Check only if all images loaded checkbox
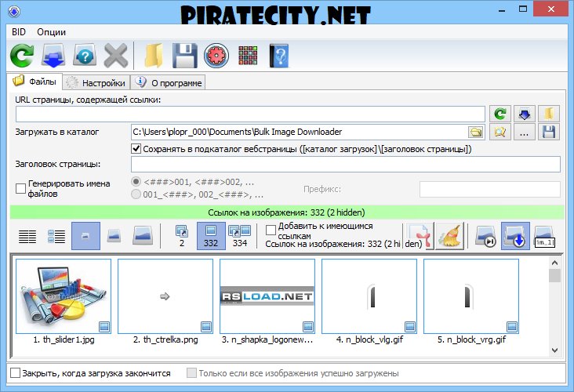The width and height of the screenshot is (574, 392). click(x=191, y=373)
